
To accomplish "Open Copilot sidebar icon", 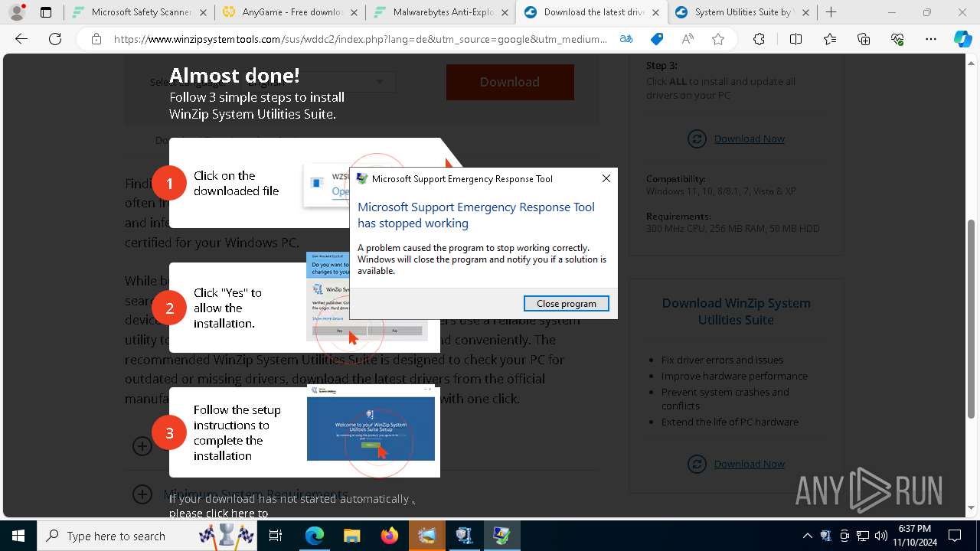I will 962,39.
